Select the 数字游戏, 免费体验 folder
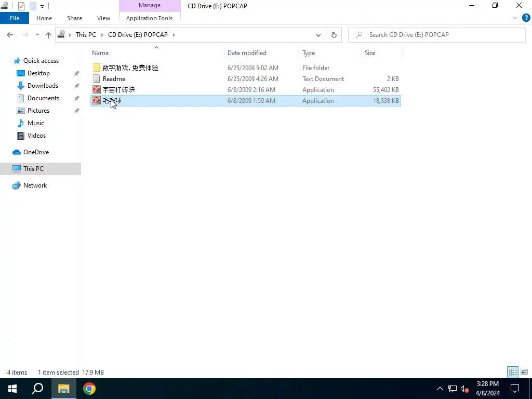The width and height of the screenshot is (532, 399). [x=130, y=68]
